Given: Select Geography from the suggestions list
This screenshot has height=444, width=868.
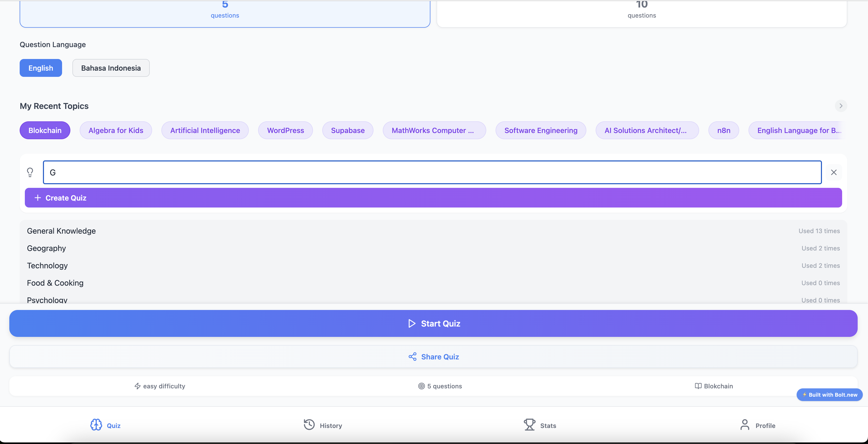Looking at the screenshot, I should click(47, 248).
